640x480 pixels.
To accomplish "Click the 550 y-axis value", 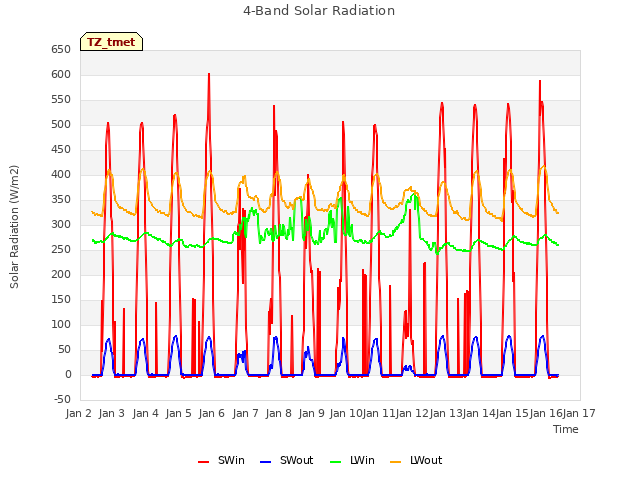I will pyautogui.click(x=61, y=100).
